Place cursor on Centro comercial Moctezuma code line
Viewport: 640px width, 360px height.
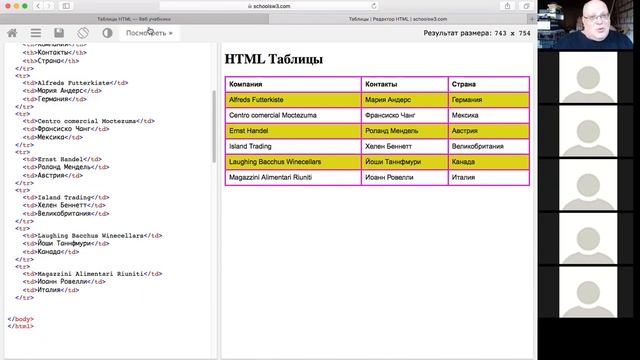[x=89, y=121]
